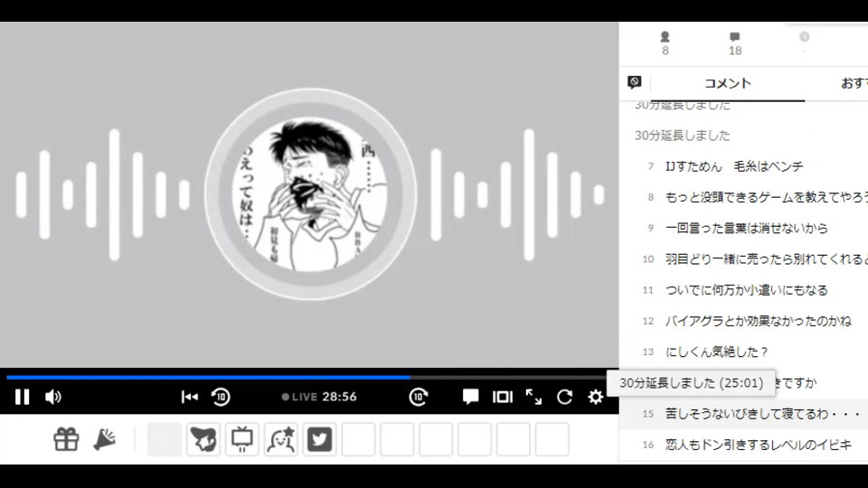Jump back to stream start
This screenshot has width=868, height=488.
coord(189,397)
